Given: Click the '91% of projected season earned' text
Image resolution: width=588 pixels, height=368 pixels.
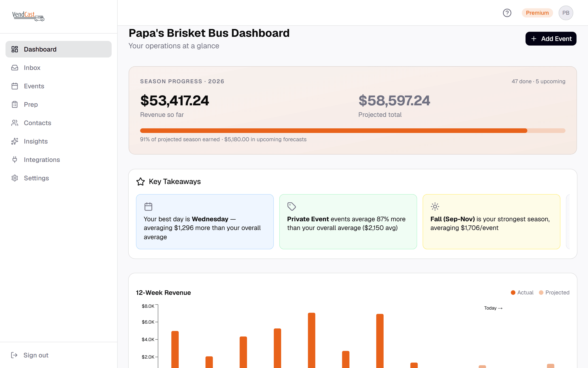Looking at the screenshot, I should point(180,139).
